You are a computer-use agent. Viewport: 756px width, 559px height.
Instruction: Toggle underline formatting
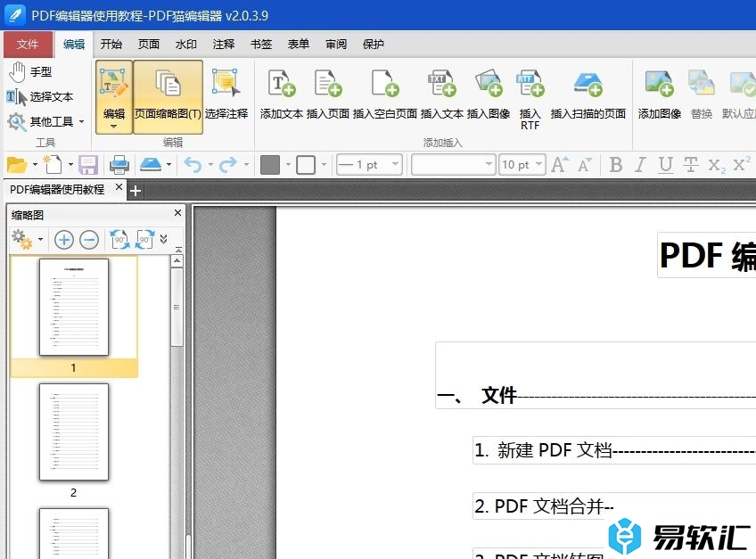[666, 165]
